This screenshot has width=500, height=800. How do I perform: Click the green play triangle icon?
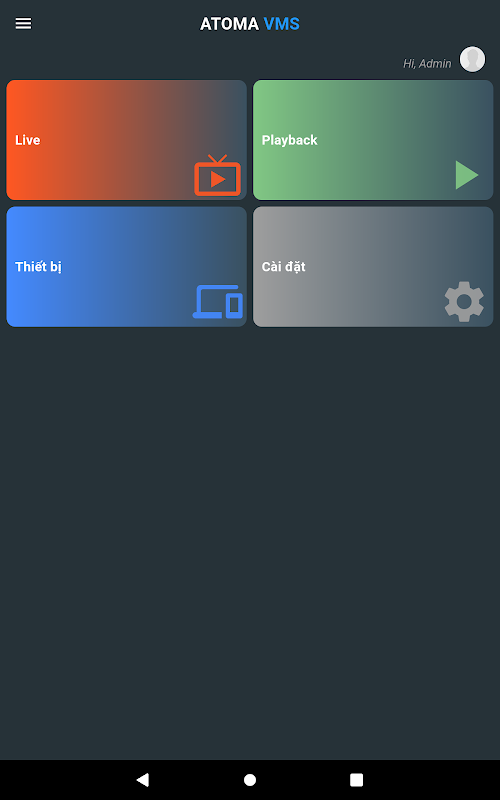click(467, 175)
